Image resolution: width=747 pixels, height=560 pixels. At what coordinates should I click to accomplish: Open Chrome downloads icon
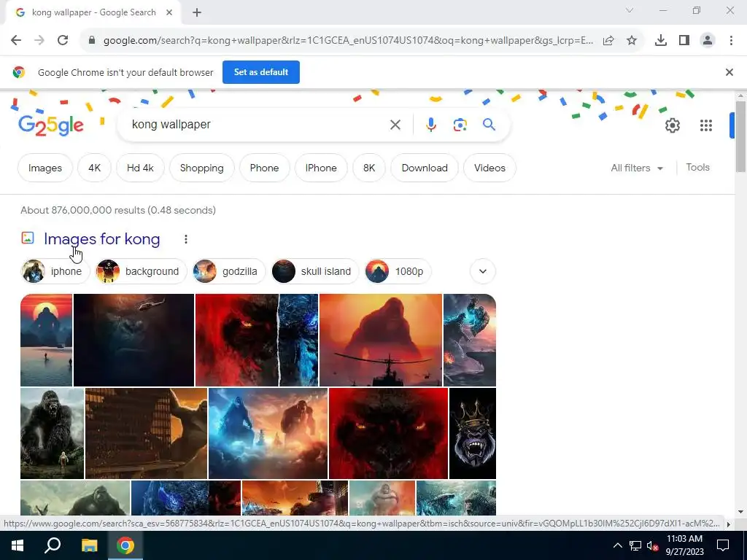[x=661, y=41]
